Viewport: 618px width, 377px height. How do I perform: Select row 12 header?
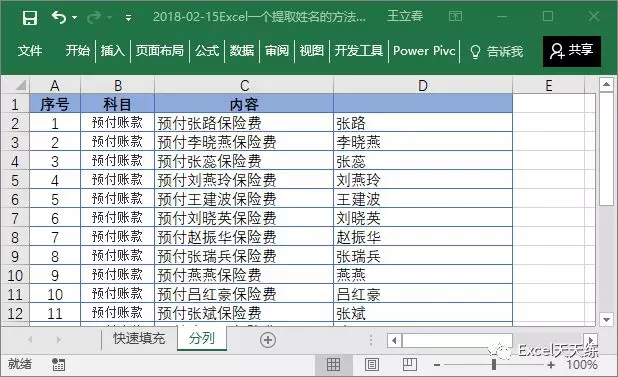15,314
